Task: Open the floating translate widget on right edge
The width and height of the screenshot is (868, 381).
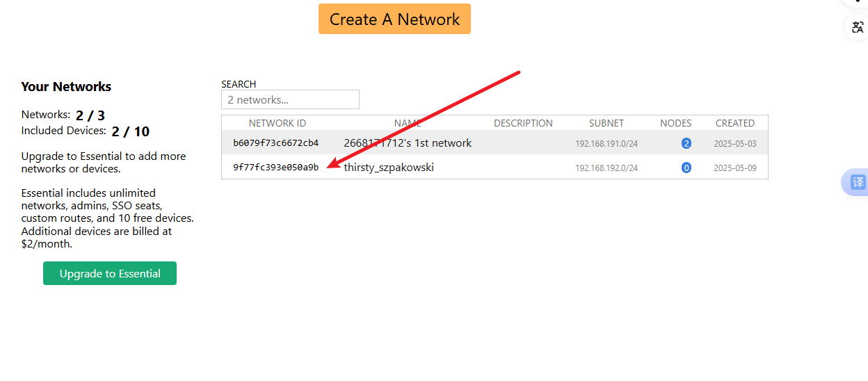Action: point(857,182)
